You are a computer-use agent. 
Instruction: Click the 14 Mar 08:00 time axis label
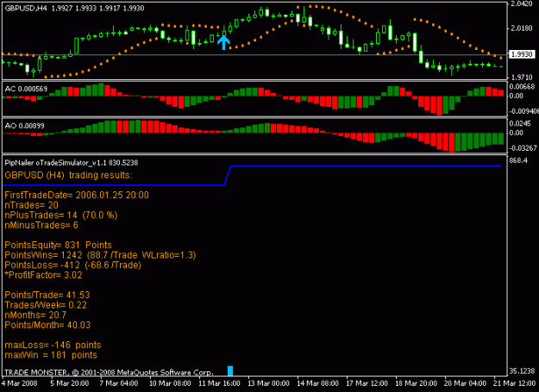coord(318,383)
